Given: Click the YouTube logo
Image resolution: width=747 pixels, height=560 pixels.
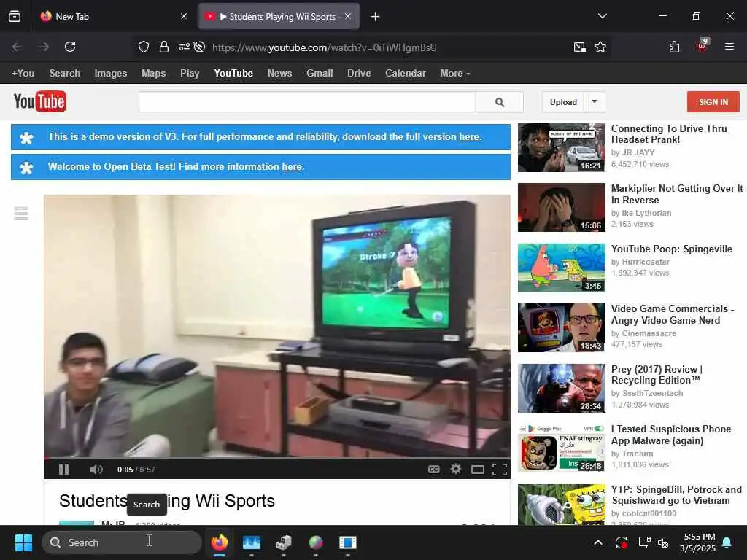Looking at the screenshot, I should 40,101.
